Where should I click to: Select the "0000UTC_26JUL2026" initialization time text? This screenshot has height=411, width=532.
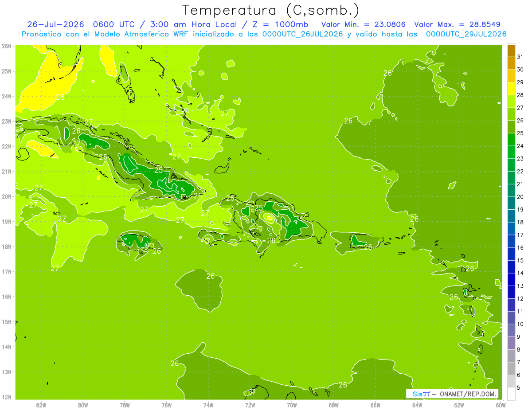303,34
